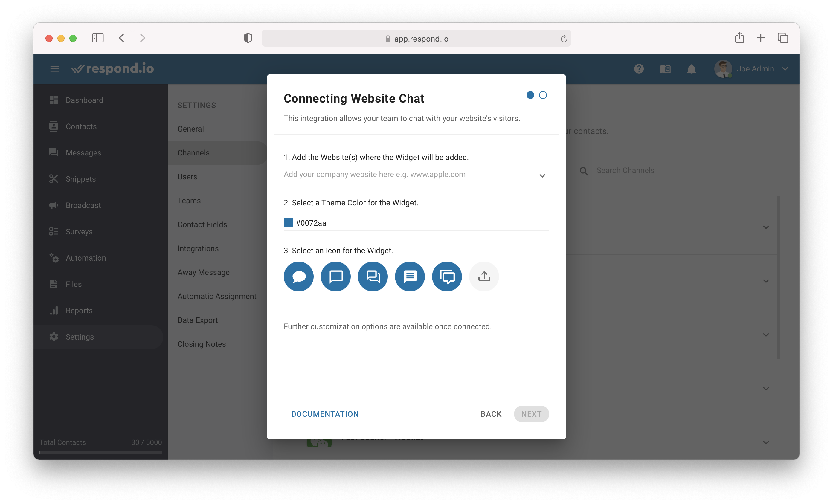Open the Dashboard from sidebar
833x504 pixels.
(85, 100)
